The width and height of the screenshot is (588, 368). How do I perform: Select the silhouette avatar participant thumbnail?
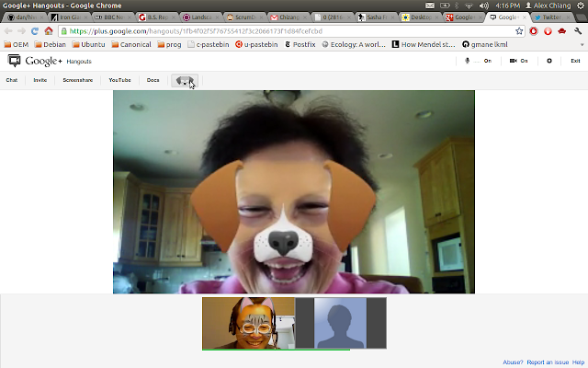pos(341,323)
